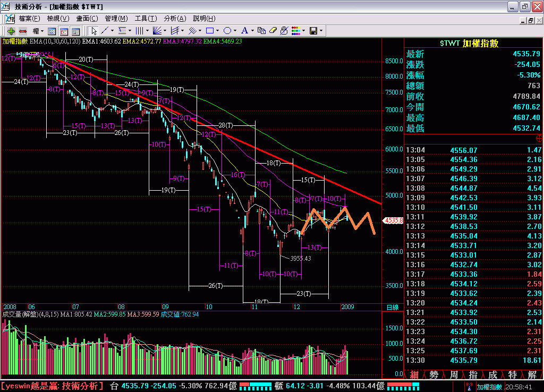The width and height of the screenshot is (544, 392).
Task: Switch to the 成 tab
Action: coord(492,374)
